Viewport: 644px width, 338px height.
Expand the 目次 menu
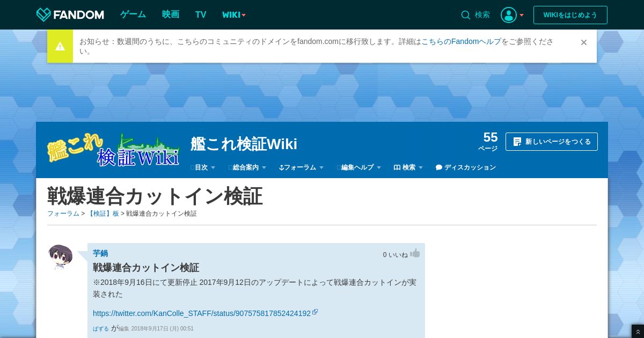(203, 167)
